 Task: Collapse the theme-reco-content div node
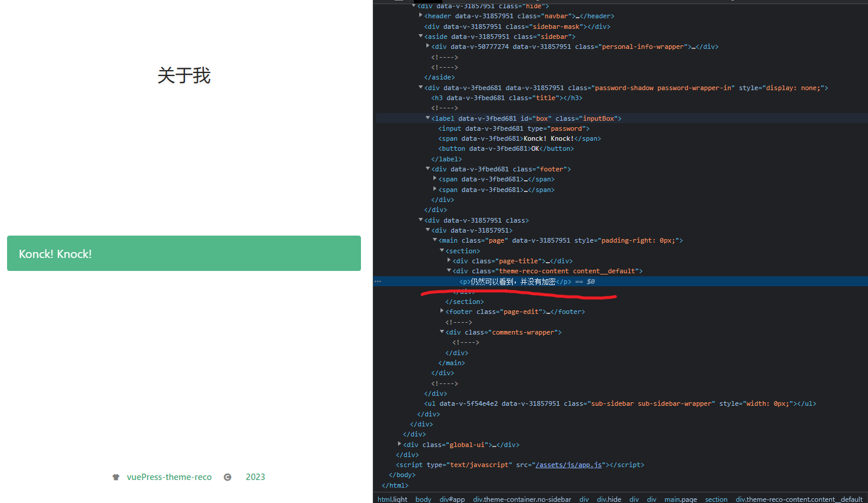pyautogui.click(x=449, y=271)
